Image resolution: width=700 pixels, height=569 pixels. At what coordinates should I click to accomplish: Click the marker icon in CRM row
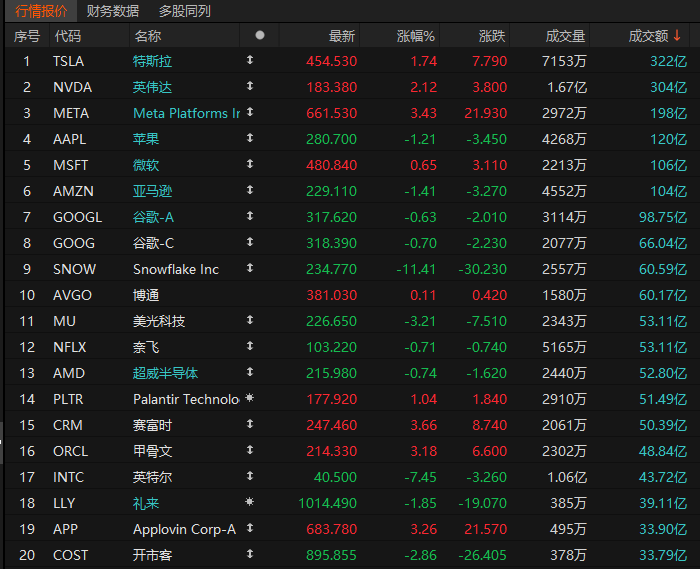point(250,424)
